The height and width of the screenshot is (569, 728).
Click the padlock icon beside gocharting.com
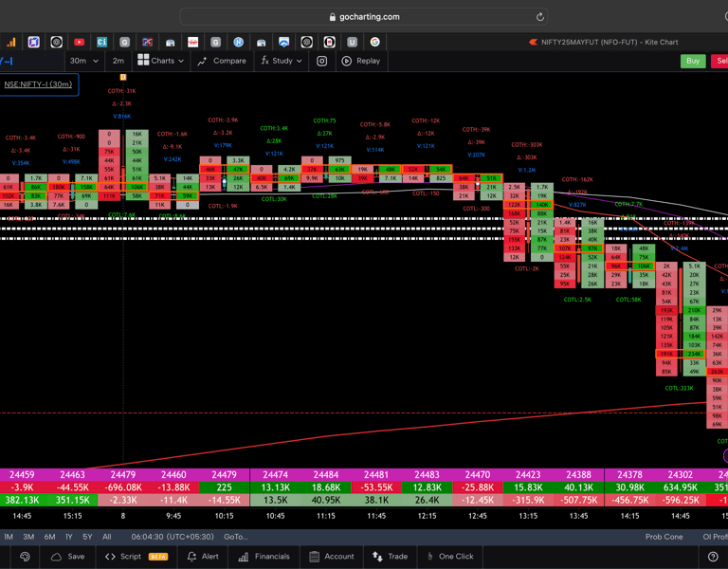(333, 17)
